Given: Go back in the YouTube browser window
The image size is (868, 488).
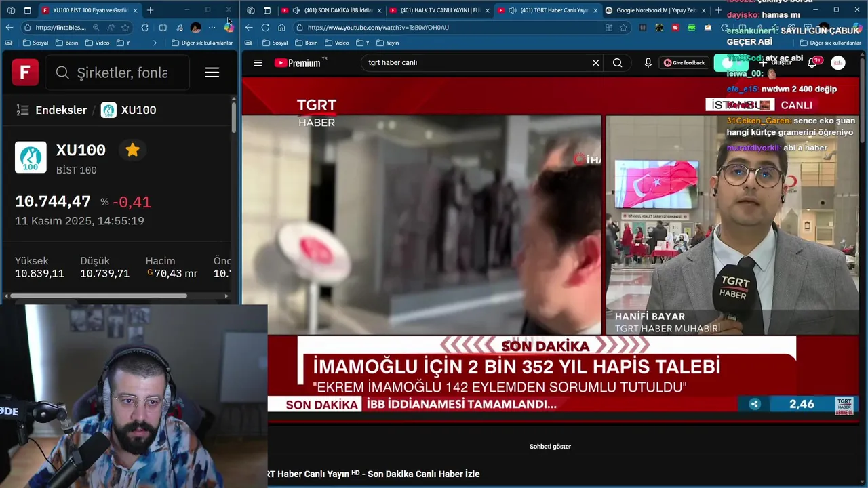Looking at the screenshot, I should (249, 27).
